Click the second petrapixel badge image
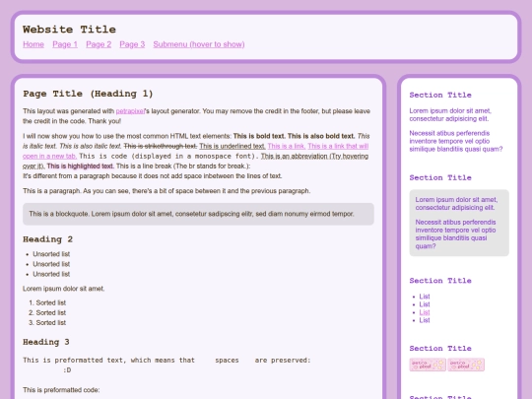The image size is (532, 399). 466,365
